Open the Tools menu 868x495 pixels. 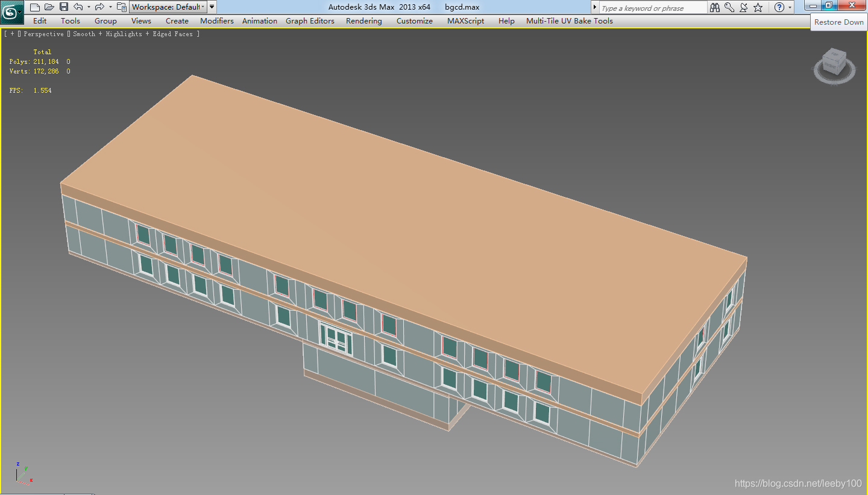[x=71, y=20]
